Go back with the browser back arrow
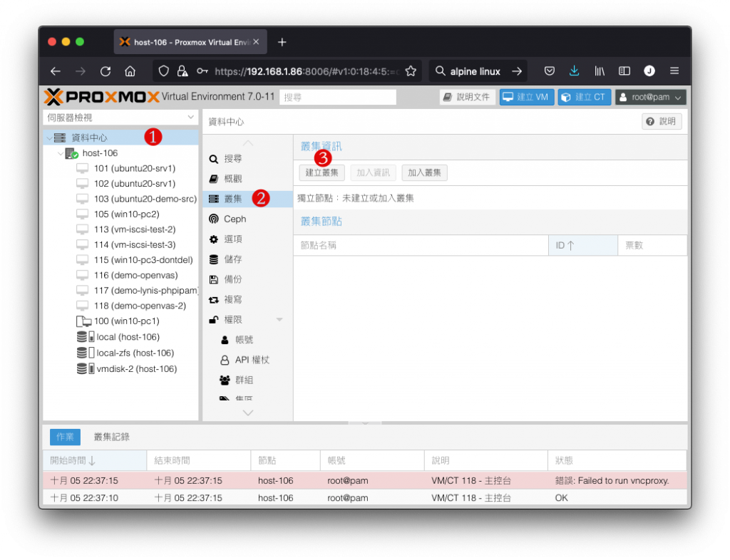730x560 pixels. [56, 71]
